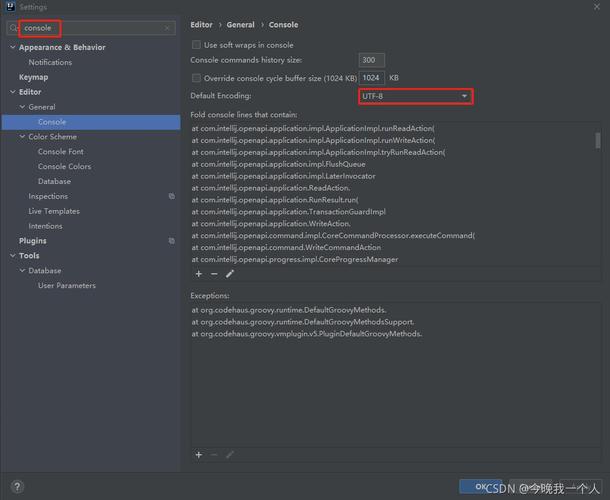Click the icon to the right of Plugins
The width and height of the screenshot is (610, 500).
(x=172, y=241)
